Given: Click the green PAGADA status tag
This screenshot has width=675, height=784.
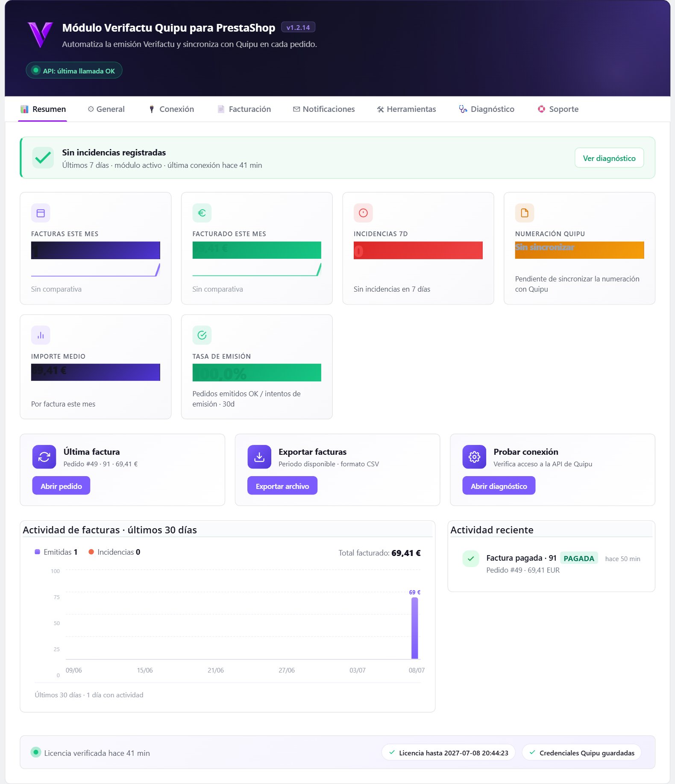Looking at the screenshot, I should point(579,559).
